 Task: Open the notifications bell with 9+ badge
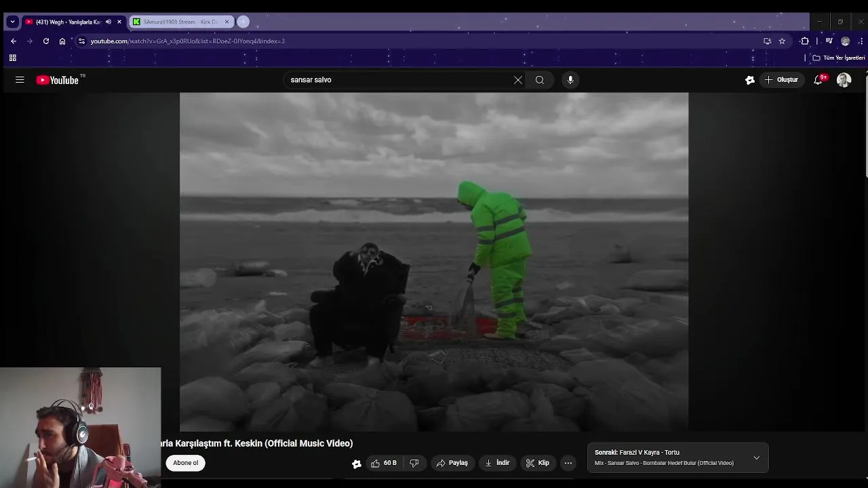pyautogui.click(x=819, y=80)
